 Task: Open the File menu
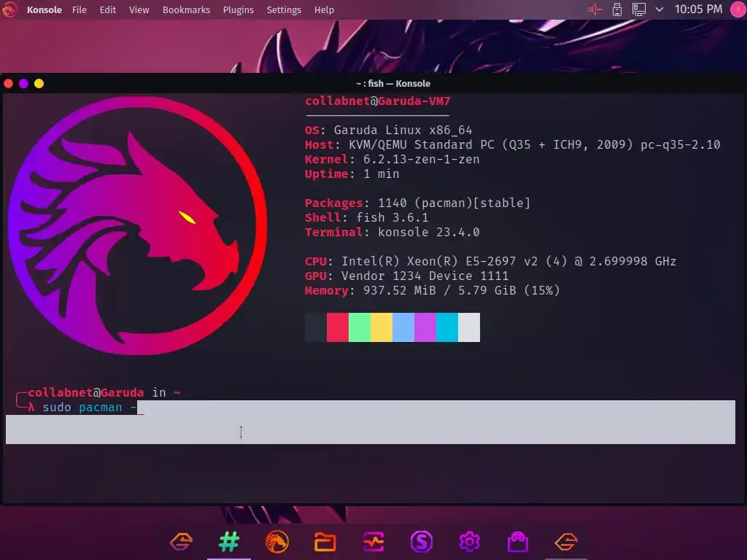pyautogui.click(x=79, y=10)
